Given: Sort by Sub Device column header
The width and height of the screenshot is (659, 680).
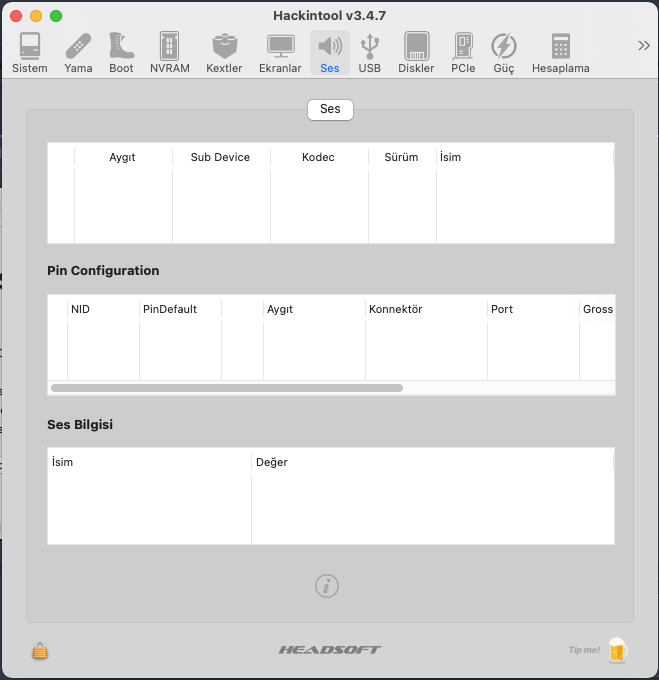Looking at the screenshot, I should tap(221, 157).
